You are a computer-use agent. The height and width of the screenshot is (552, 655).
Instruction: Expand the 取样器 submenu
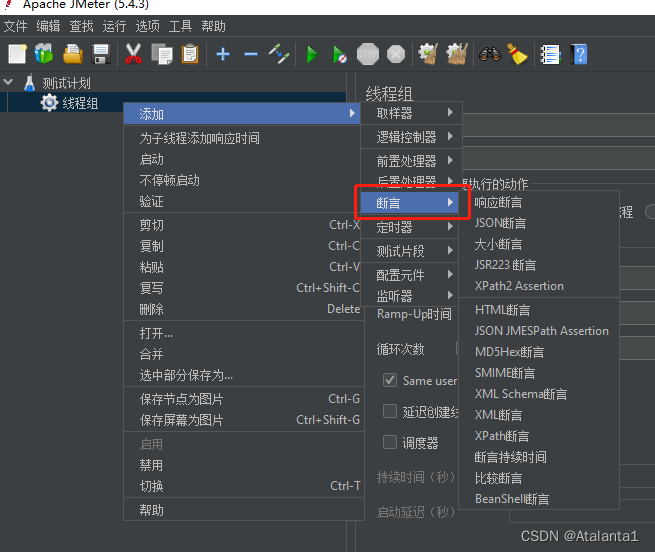[x=411, y=113]
